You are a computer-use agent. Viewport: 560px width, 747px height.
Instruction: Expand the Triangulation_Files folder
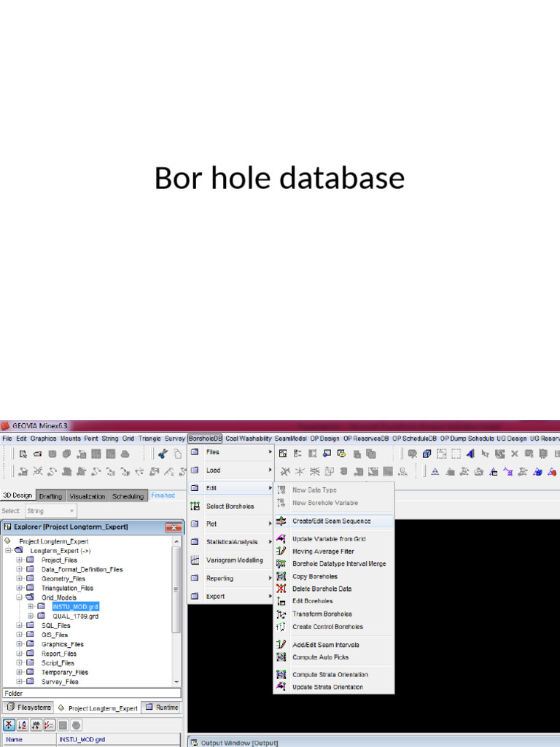click(x=20, y=588)
